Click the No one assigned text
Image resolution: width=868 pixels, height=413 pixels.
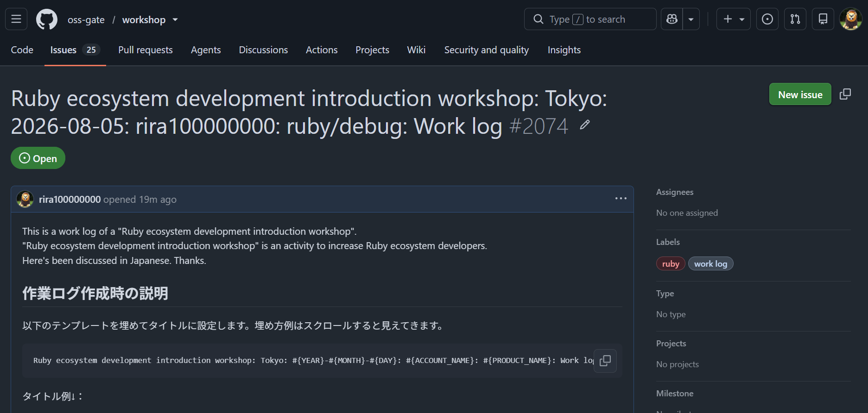(x=687, y=213)
